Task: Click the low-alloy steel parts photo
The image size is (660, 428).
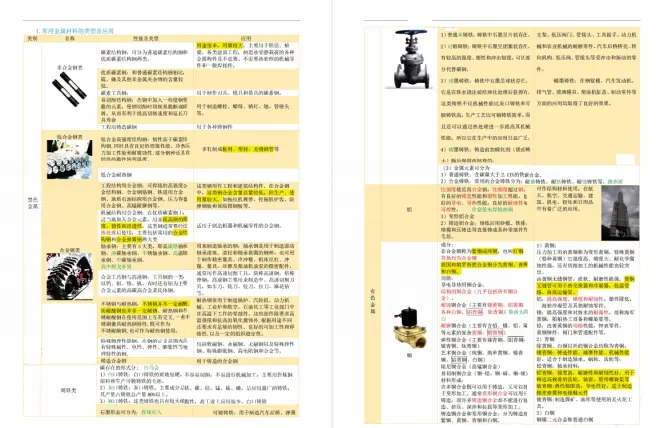Action: pyautogui.click(x=70, y=159)
